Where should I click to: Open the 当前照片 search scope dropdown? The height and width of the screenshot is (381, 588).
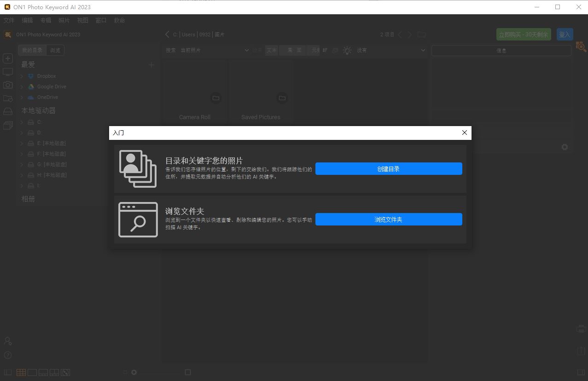coord(214,50)
